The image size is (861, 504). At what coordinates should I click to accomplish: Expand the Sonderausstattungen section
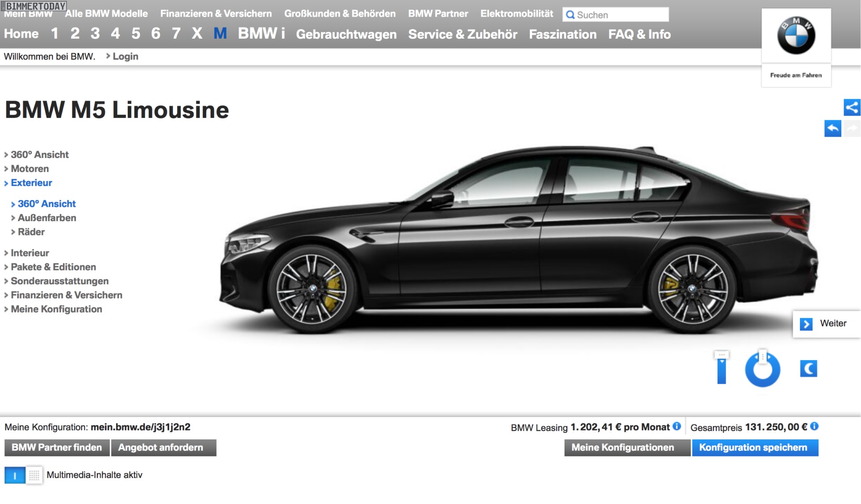59,281
